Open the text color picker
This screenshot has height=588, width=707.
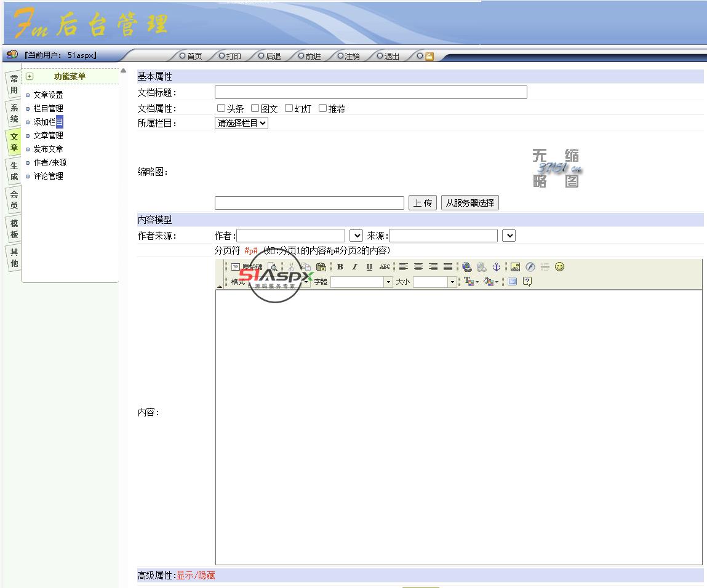click(x=471, y=282)
